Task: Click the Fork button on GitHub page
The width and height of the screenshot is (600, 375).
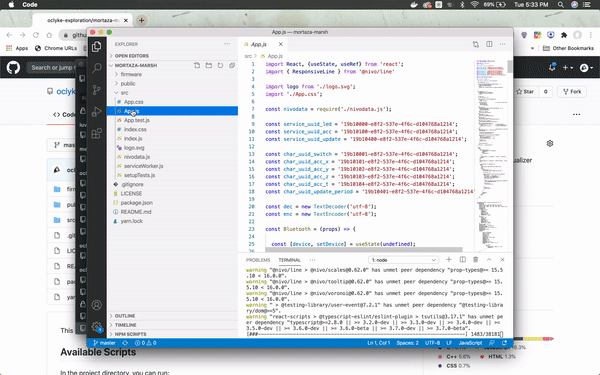Action: pyautogui.click(x=572, y=91)
